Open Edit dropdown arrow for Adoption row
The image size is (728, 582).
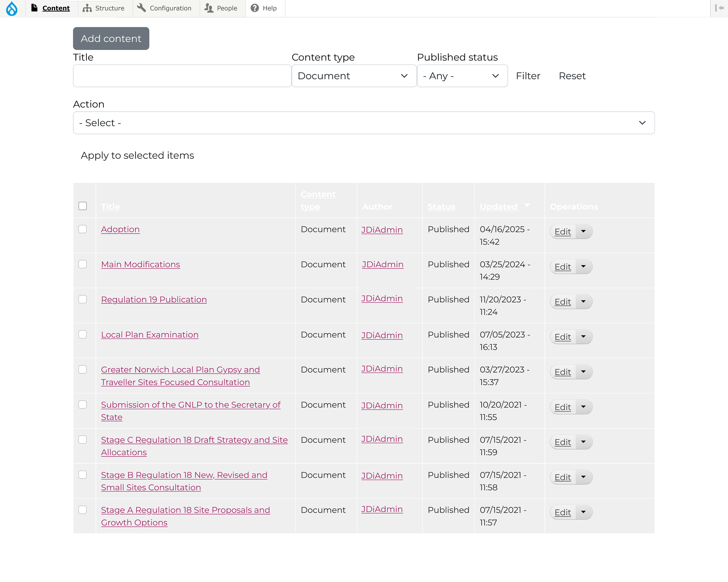click(583, 231)
